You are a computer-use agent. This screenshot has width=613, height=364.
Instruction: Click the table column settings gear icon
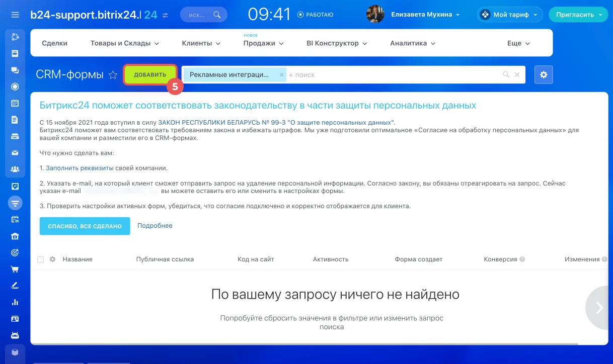pos(52,259)
